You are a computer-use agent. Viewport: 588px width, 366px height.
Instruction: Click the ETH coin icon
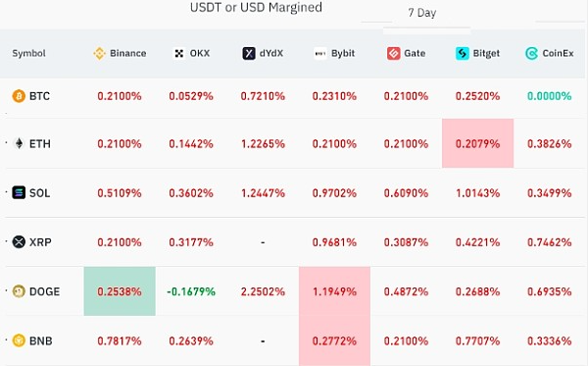(x=19, y=143)
